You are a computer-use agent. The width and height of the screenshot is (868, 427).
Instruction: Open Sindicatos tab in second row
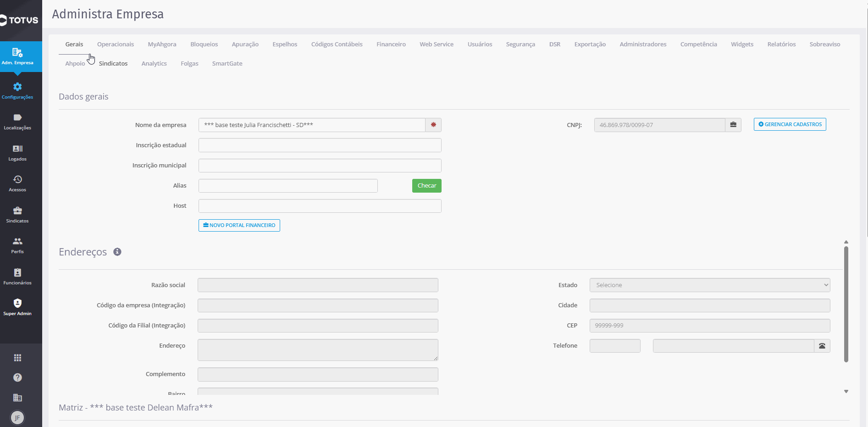tap(113, 63)
